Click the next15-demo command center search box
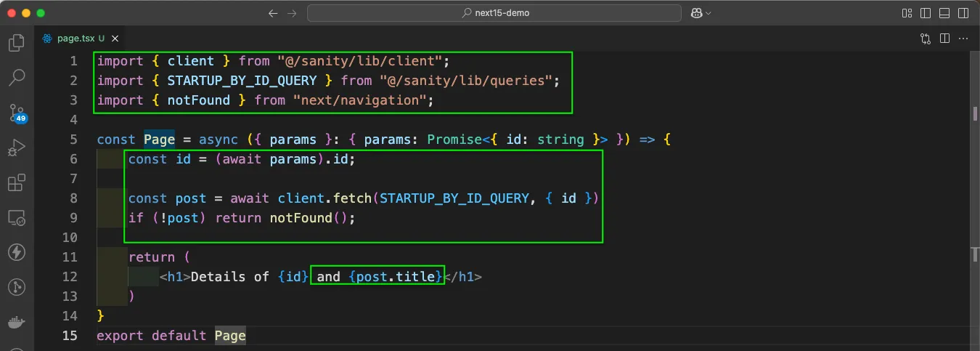Image resolution: width=980 pixels, height=351 pixels. pyautogui.click(x=494, y=13)
